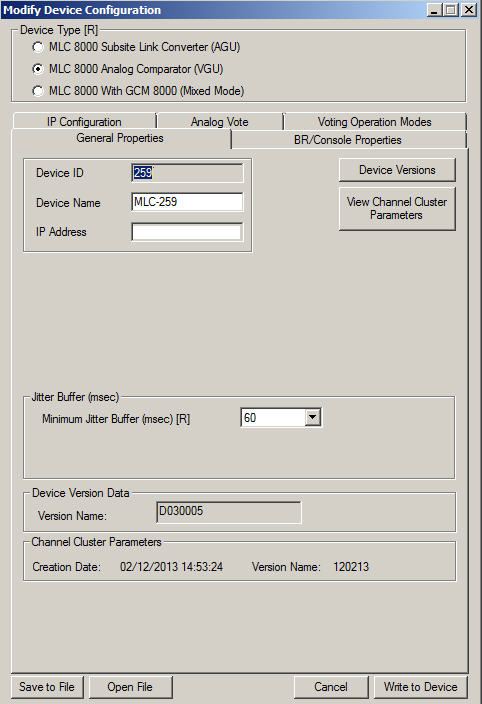The width and height of the screenshot is (482, 704).
Task: Open View Channel Cluster Parameters
Action: [x=397, y=209]
